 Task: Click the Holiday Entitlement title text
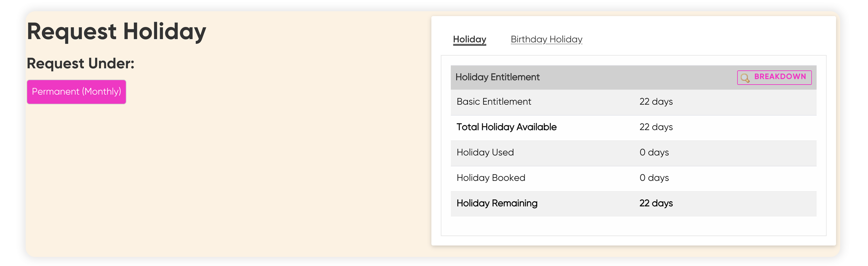coord(497,77)
